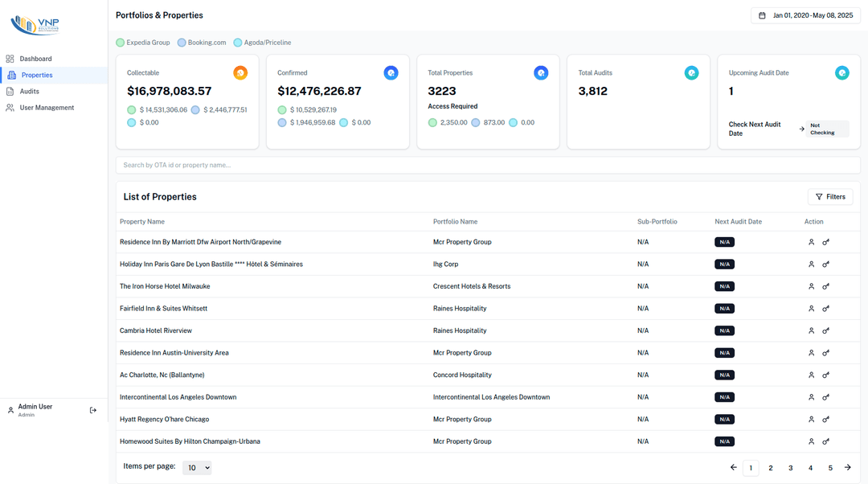Click property name The Iron Horse Hotel Milwauke
The height and width of the screenshot is (484, 868).
(165, 286)
